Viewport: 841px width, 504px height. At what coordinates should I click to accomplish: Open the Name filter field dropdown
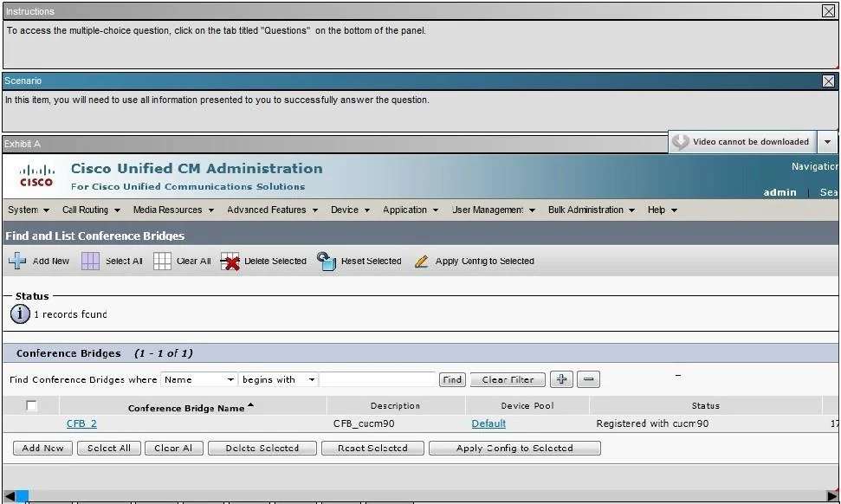pyautogui.click(x=199, y=379)
